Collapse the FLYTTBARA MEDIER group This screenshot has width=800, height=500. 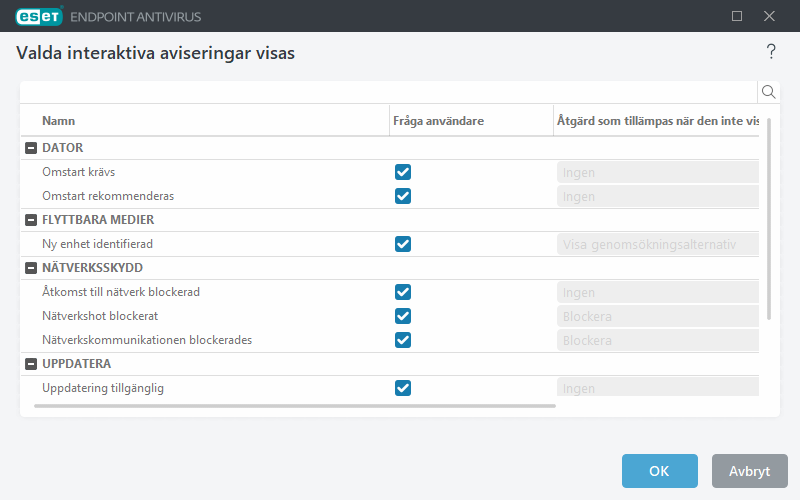[30, 220]
